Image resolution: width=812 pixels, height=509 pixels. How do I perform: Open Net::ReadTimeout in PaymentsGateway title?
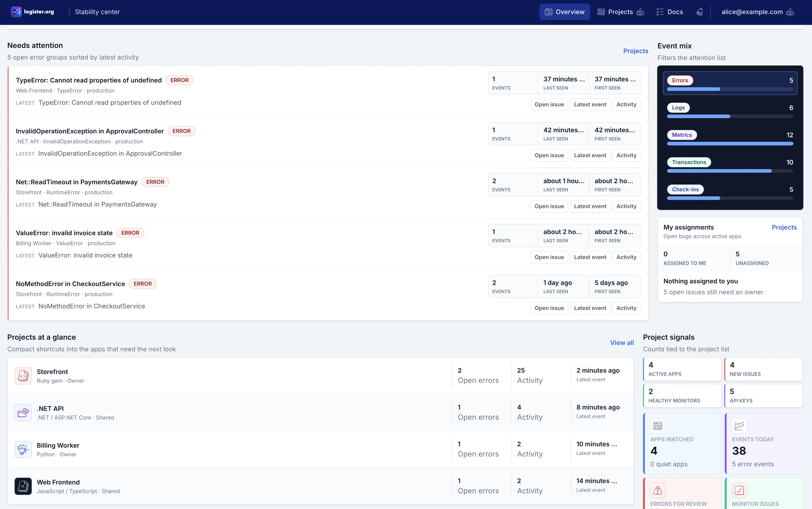pyautogui.click(x=77, y=182)
